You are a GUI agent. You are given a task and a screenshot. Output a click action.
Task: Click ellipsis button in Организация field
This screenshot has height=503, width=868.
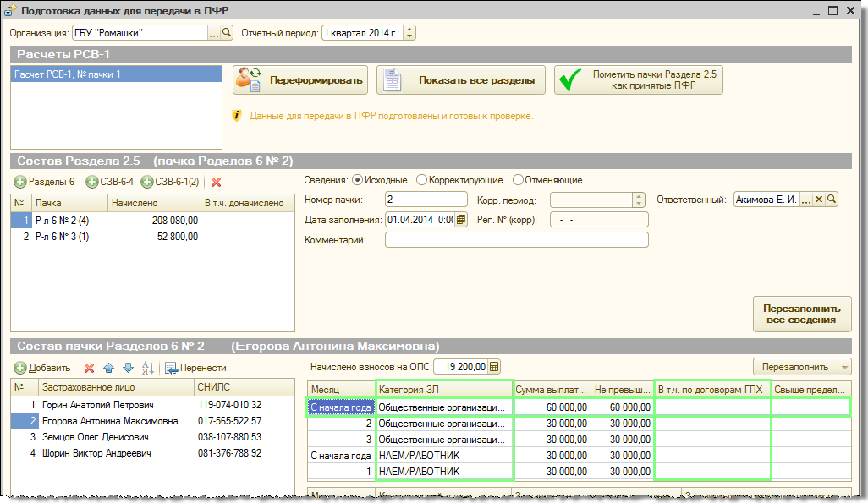214,33
